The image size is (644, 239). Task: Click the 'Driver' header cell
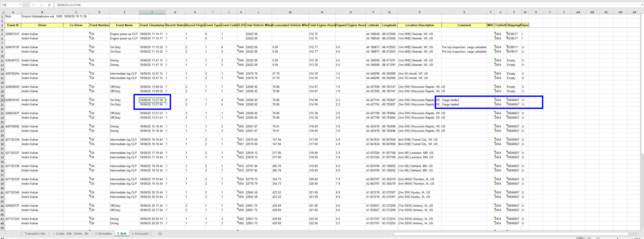pyautogui.click(x=42, y=25)
